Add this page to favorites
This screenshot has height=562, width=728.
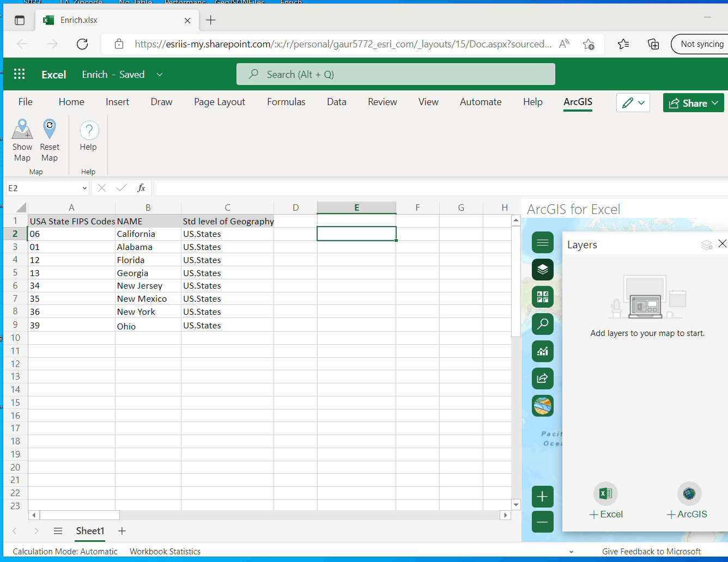589,44
